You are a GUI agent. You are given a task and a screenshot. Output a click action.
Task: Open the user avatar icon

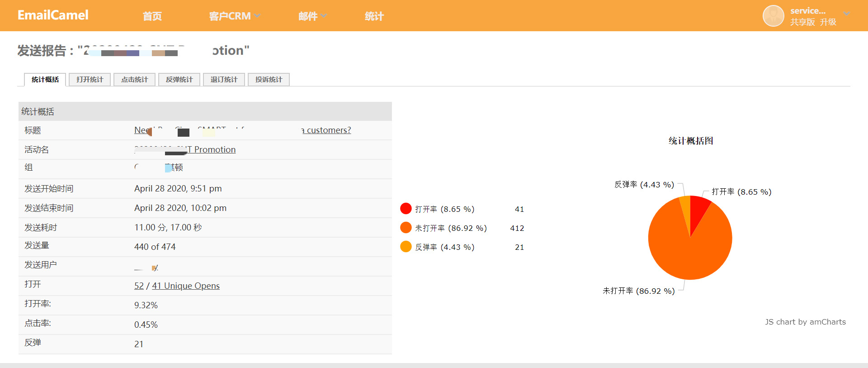(774, 16)
